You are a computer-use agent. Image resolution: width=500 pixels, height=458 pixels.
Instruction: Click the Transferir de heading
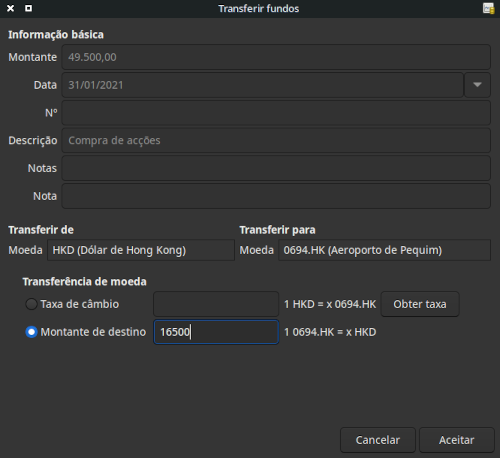pos(41,230)
